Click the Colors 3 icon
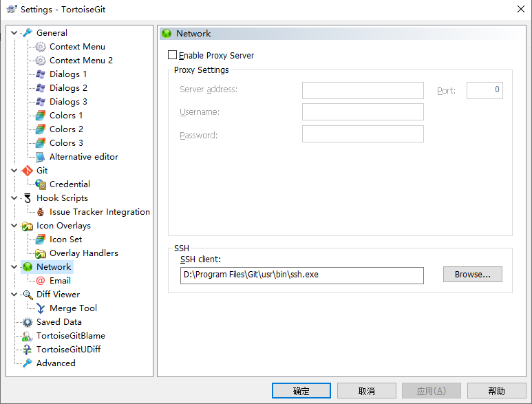This screenshot has height=404, width=532. pos(41,142)
